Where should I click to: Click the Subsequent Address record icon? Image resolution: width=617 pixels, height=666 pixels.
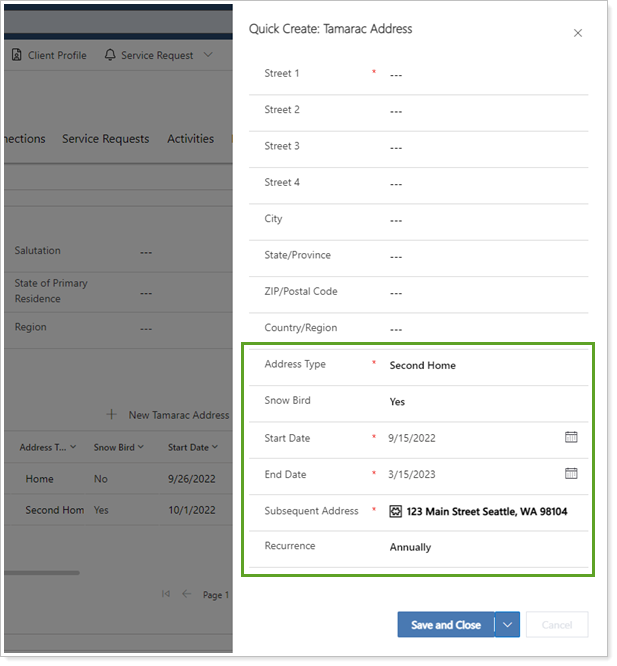[396, 511]
